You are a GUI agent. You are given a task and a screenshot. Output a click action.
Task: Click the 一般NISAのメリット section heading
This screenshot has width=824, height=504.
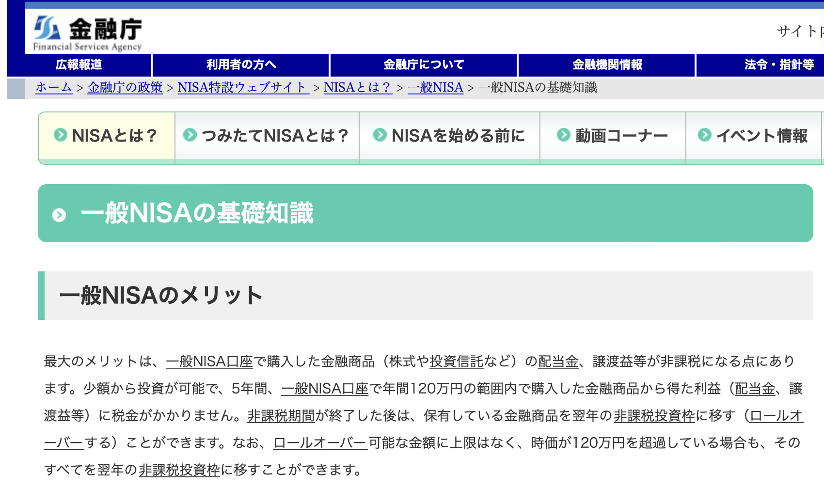pyautogui.click(x=161, y=296)
